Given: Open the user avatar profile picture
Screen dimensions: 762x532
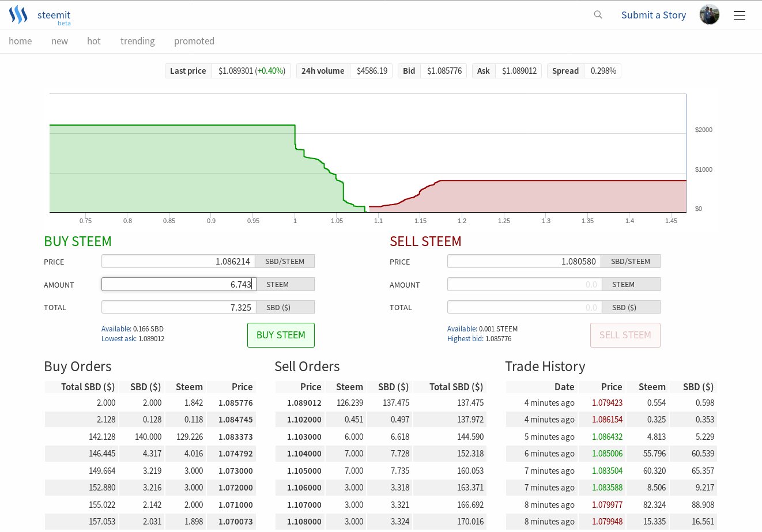Looking at the screenshot, I should (x=710, y=15).
